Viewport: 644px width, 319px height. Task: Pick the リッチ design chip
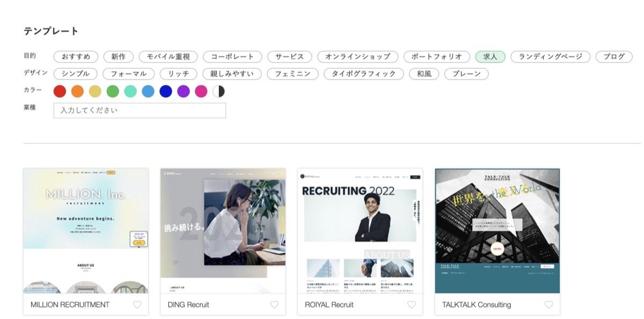(x=179, y=74)
